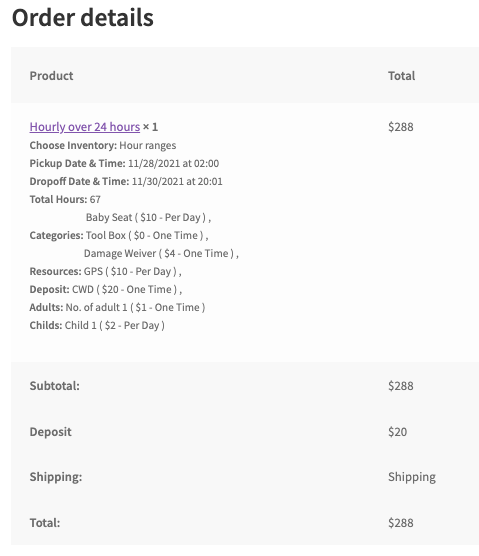Click the Dropoff Date & Time value

click(x=177, y=182)
